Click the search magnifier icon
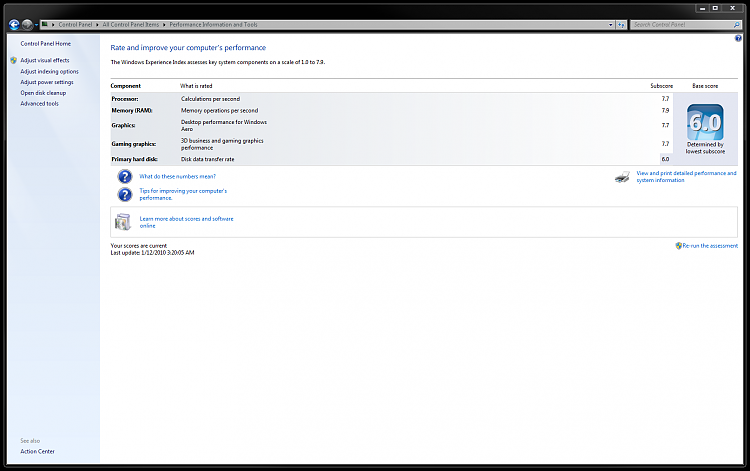Viewport: 750px width, 471px height. [x=737, y=25]
